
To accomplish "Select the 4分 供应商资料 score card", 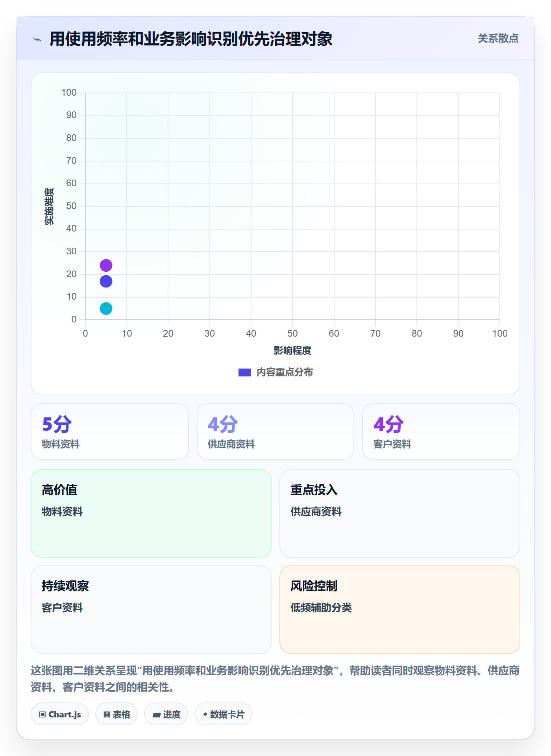I will point(275,432).
